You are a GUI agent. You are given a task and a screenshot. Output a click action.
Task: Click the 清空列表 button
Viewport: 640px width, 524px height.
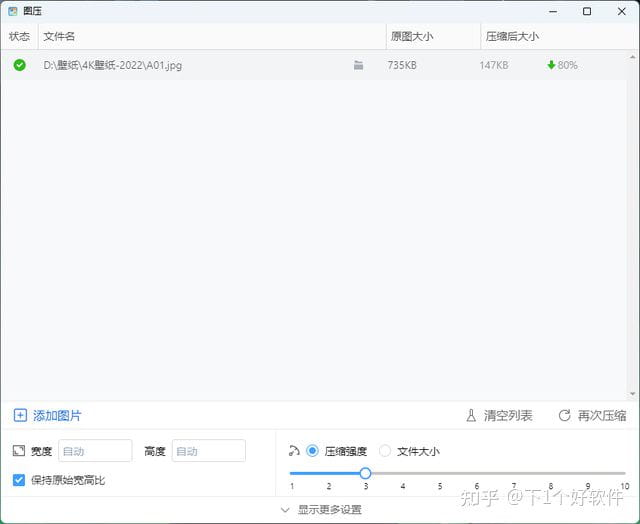click(x=499, y=415)
